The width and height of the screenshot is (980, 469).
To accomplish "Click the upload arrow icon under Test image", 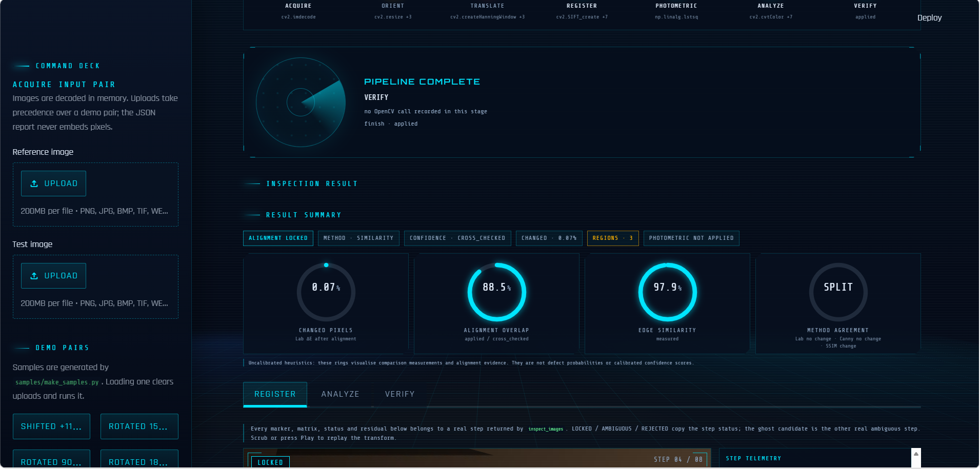I will [34, 276].
